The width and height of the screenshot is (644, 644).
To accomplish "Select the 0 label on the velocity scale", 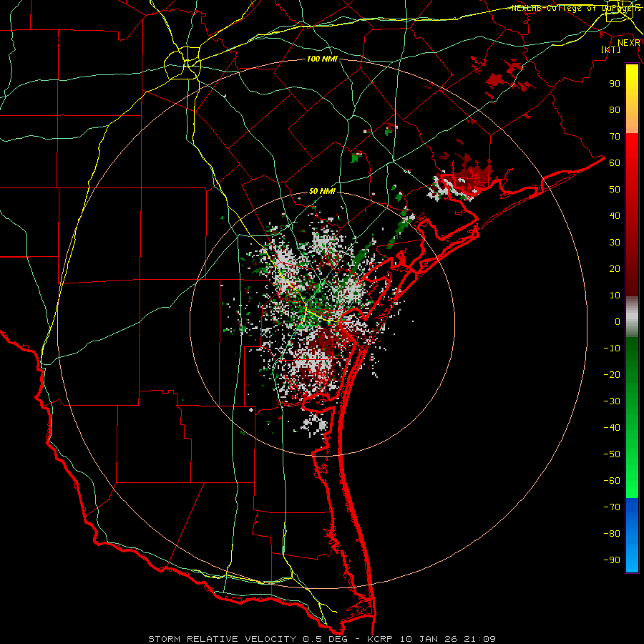I will [618, 321].
